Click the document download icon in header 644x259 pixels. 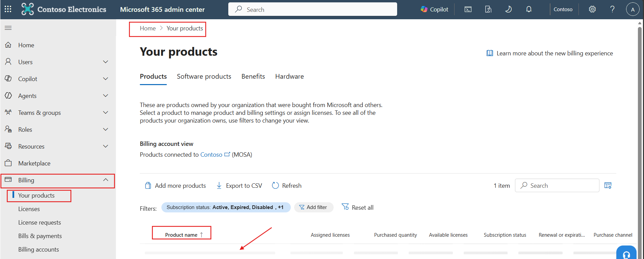[x=488, y=9]
